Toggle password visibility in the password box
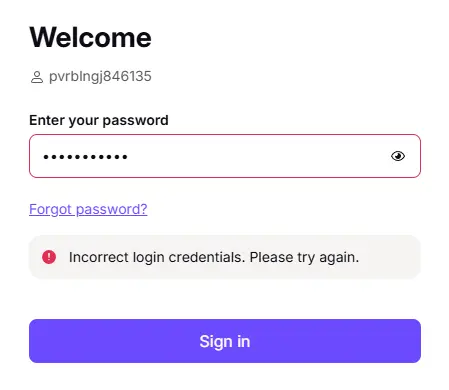 [398, 156]
